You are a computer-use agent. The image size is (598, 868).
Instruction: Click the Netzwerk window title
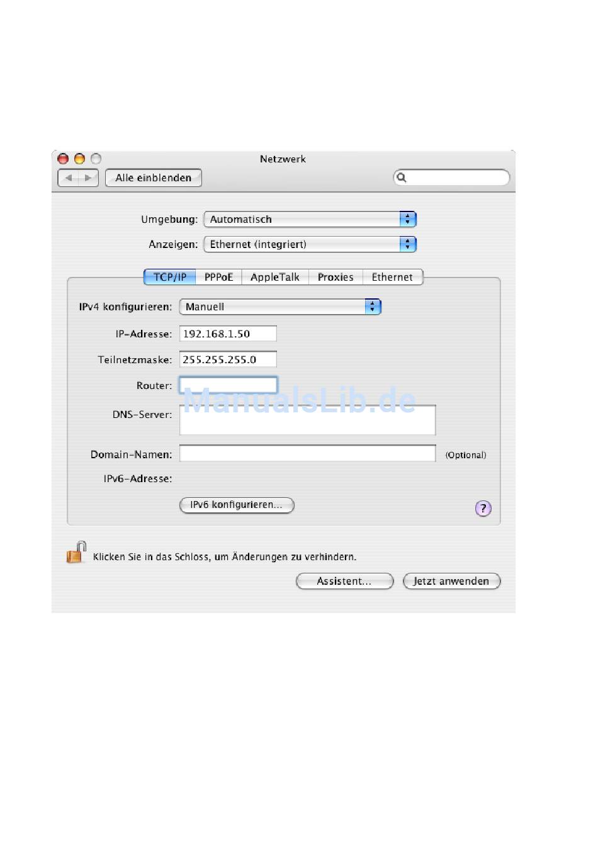pyautogui.click(x=283, y=159)
